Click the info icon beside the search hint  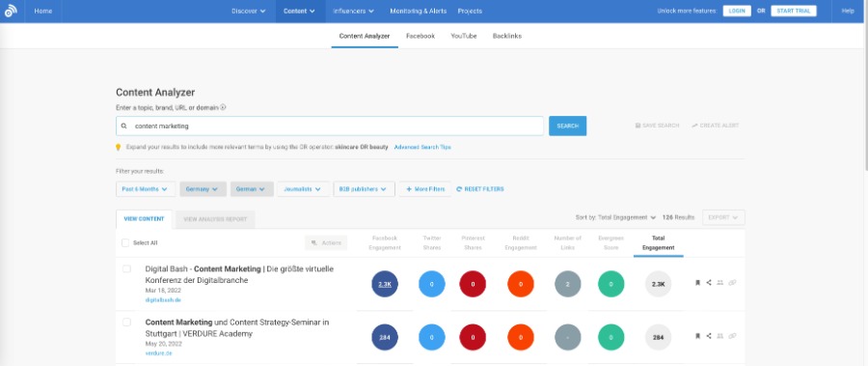click(223, 107)
